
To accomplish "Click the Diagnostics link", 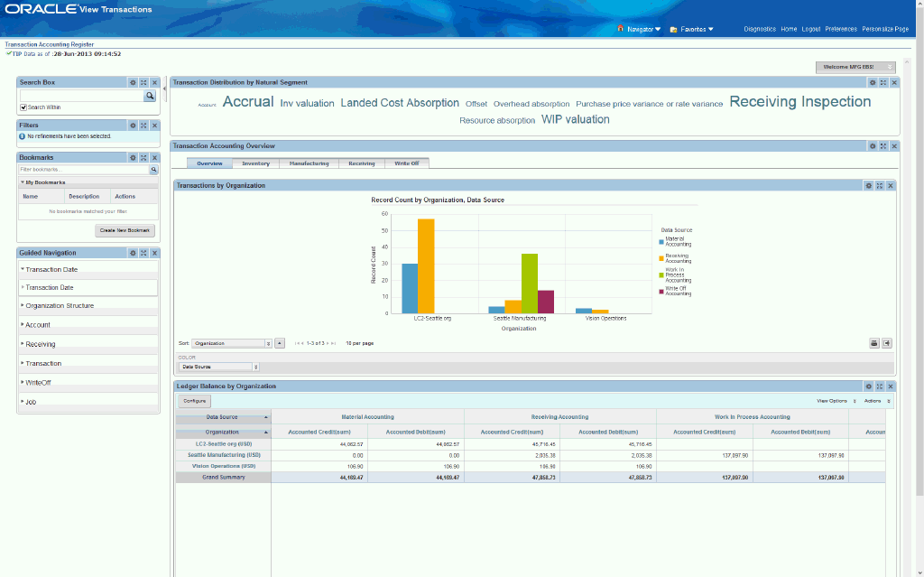I will (760, 29).
